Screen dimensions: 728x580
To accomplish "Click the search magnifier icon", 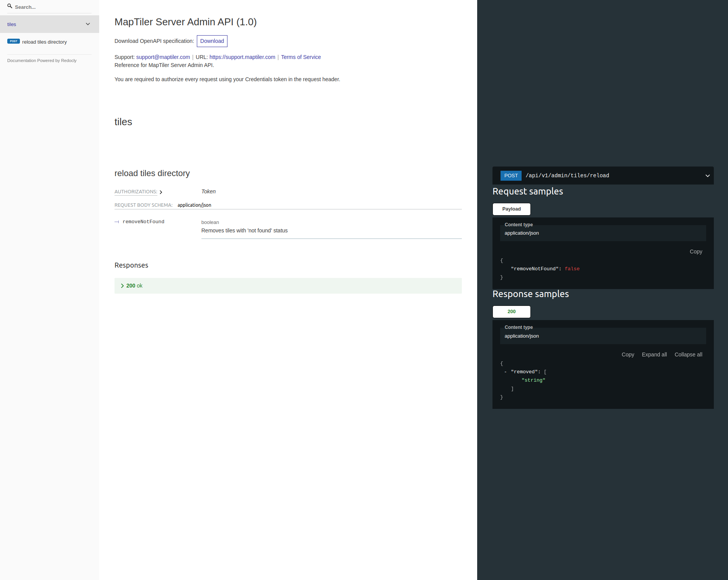I will (10, 6).
